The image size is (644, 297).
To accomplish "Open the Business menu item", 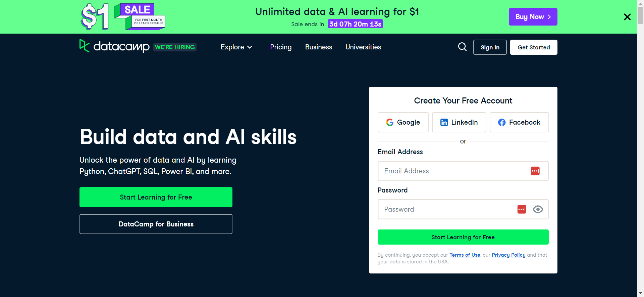I will (x=319, y=47).
